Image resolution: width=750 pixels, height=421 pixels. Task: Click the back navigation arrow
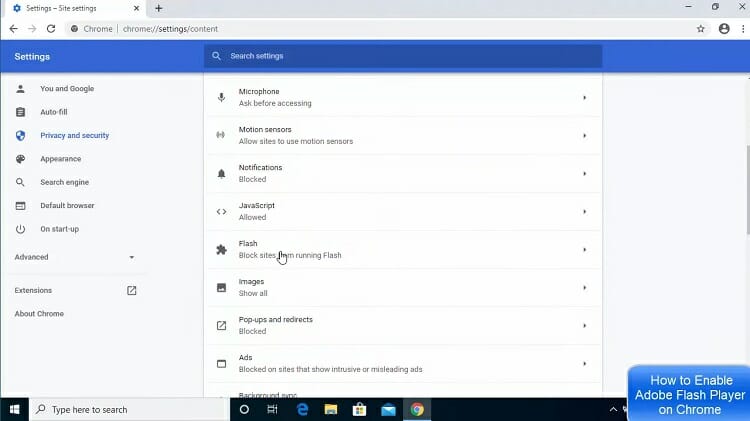pyautogui.click(x=13, y=29)
